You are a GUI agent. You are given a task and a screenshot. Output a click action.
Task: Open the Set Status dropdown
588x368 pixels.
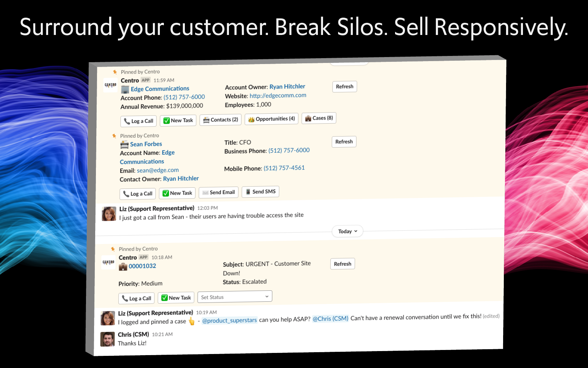(x=235, y=297)
